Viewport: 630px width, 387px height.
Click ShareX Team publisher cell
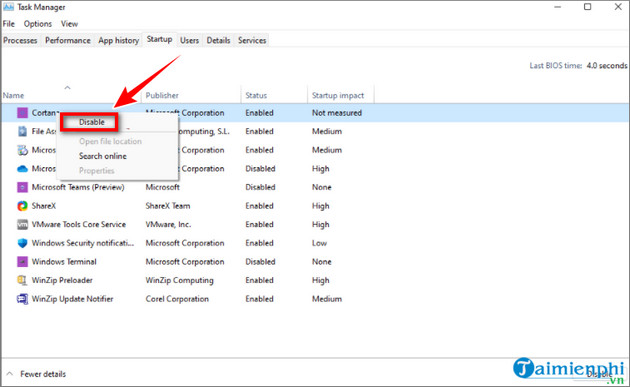click(168, 206)
